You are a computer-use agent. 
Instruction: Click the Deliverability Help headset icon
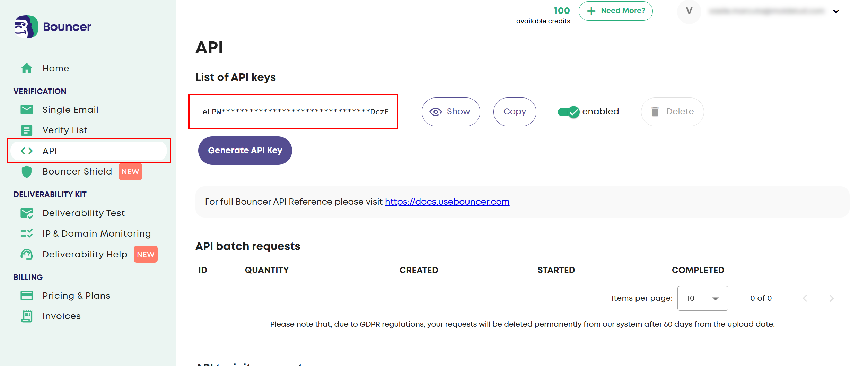coord(27,254)
